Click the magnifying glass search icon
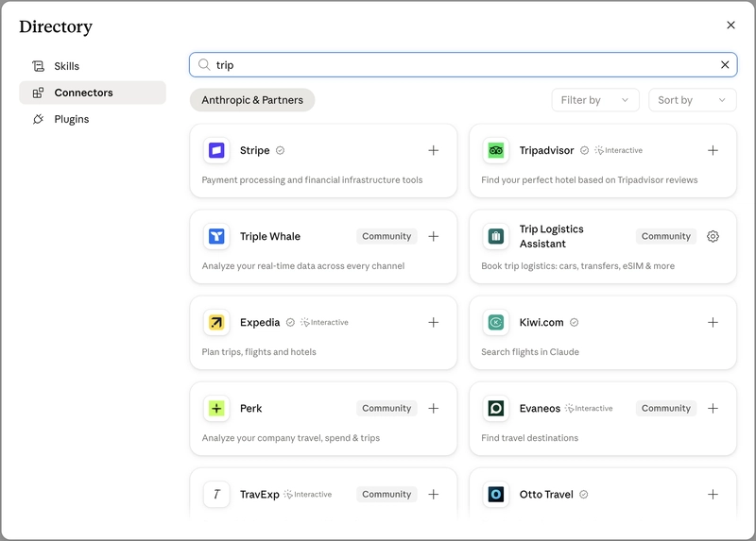The image size is (756, 541). coord(204,64)
